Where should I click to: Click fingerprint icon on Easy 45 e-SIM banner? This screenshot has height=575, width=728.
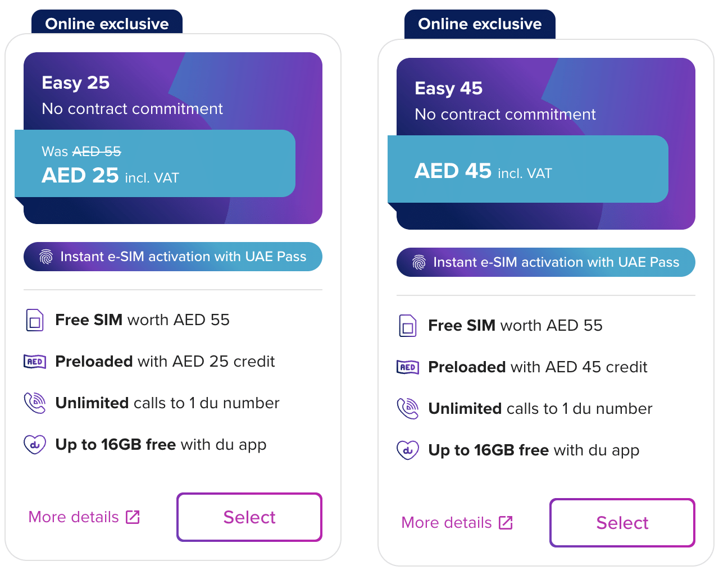pos(419,262)
